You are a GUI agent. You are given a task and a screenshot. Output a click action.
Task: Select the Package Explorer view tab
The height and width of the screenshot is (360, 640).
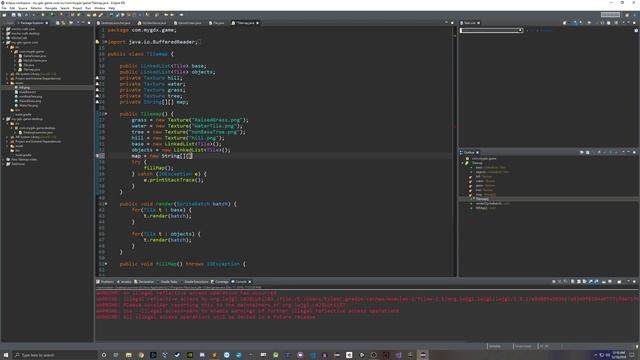[32, 23]
